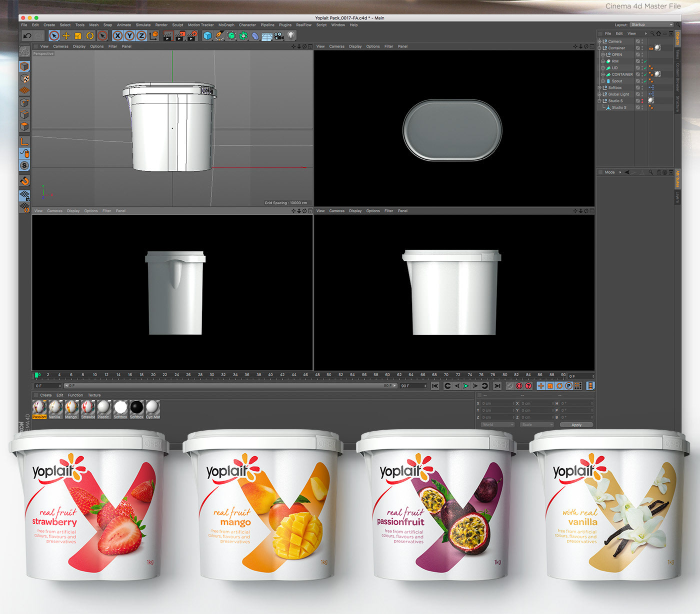Open Edit Render Settings icon
Viewport: 700px width, 614px height.
pyautogui.click(x=192, y=35)
